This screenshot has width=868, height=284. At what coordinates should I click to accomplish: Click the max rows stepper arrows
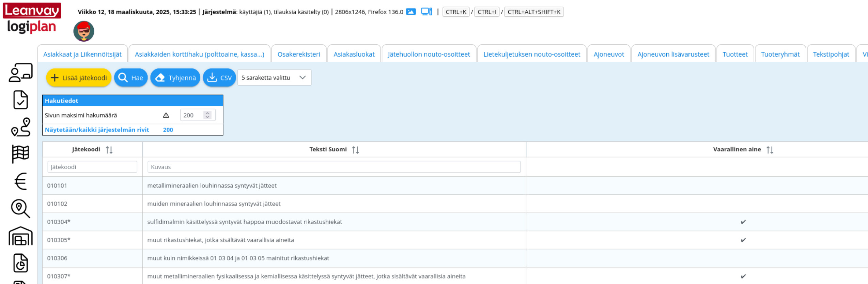207,115
